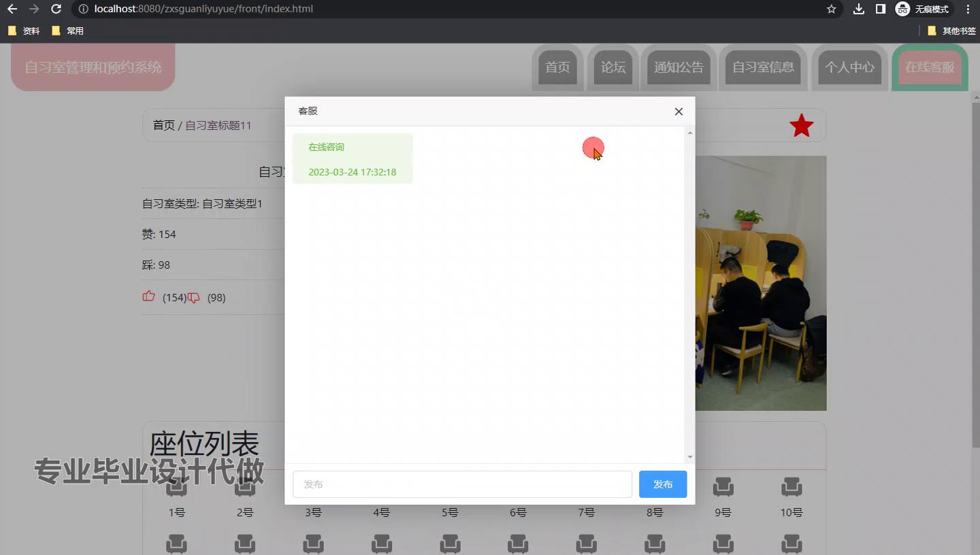Open the 通知公告 navigation tab
Image resolution: width=980 pixels, height=555 pixels.
(x=679, y=67)
